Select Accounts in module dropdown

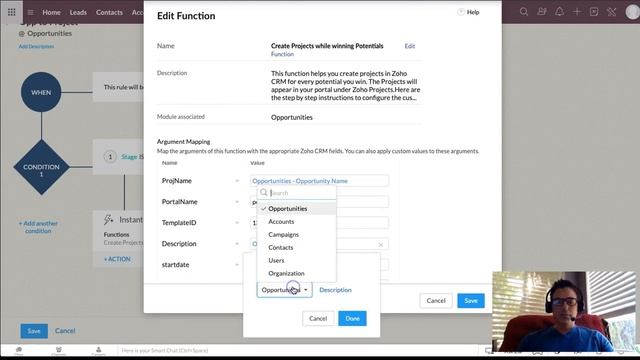[x=297, y=222]
